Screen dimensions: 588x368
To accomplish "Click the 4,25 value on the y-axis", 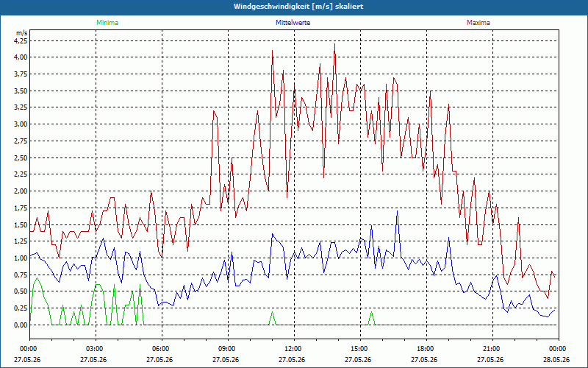I will pyautogui.click(x=21, y=40).
